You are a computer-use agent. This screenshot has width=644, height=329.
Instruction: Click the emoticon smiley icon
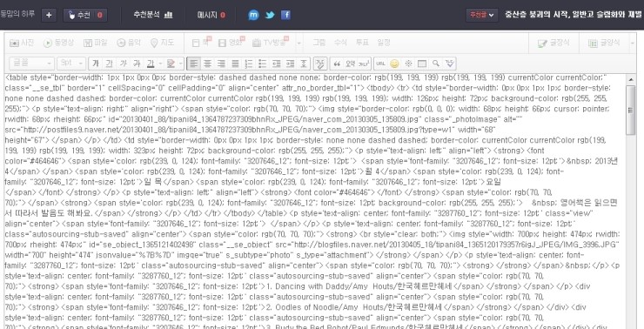(394, 64)
